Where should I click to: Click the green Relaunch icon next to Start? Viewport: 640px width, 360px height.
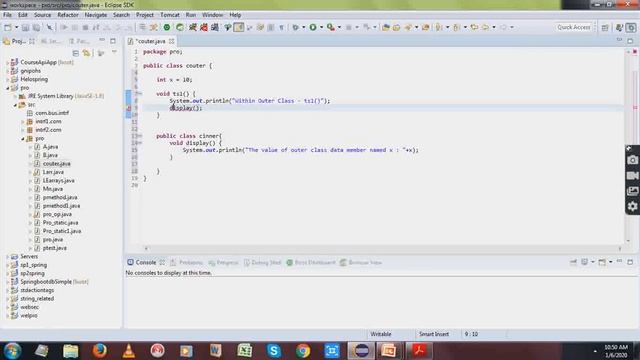180,27
